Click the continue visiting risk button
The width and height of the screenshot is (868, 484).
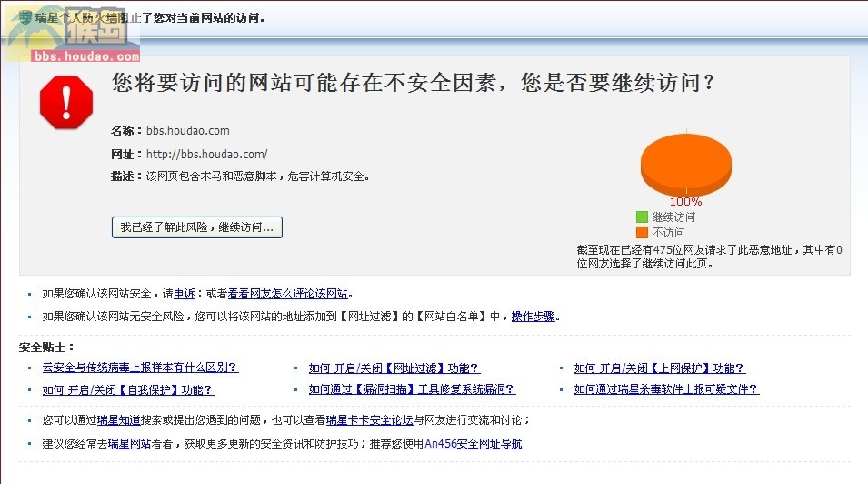coord(197,227)
